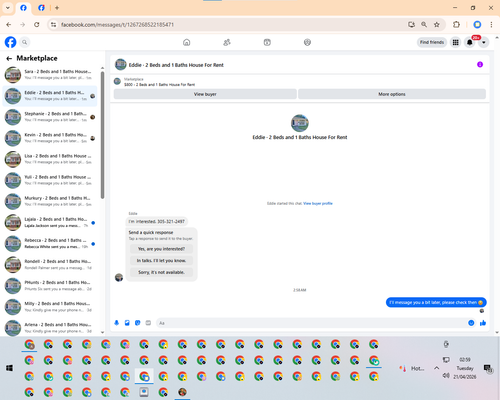500x400 pixels.
Task: Open the Friends icon in top navigation
Action: [x=227, y=42]
